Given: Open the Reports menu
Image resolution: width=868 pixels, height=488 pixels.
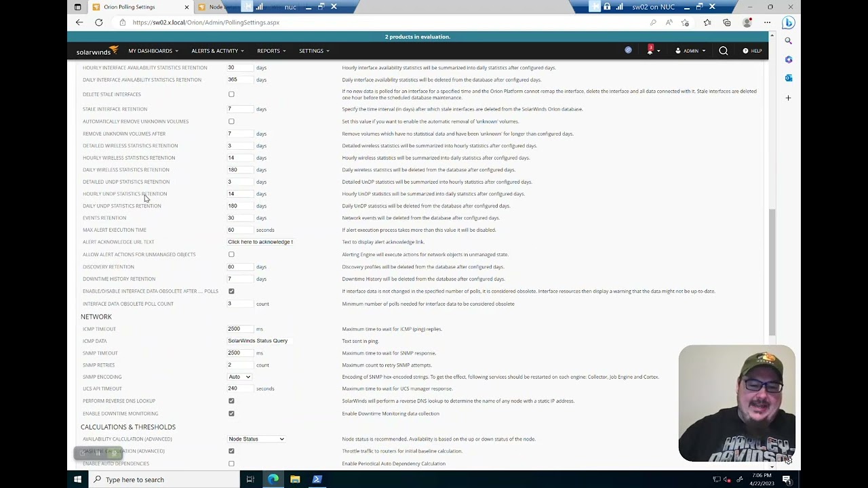Looking at the screenshot, I should 271,51.
